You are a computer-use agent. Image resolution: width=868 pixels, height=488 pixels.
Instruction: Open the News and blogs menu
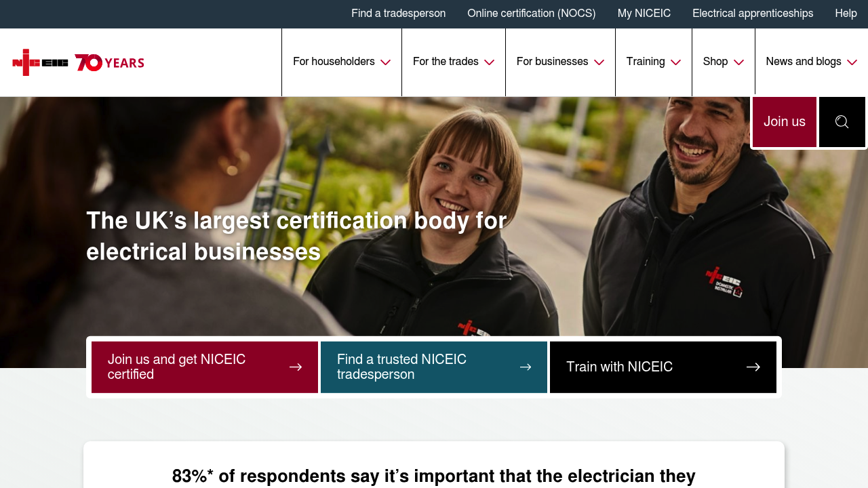point(812,62)
